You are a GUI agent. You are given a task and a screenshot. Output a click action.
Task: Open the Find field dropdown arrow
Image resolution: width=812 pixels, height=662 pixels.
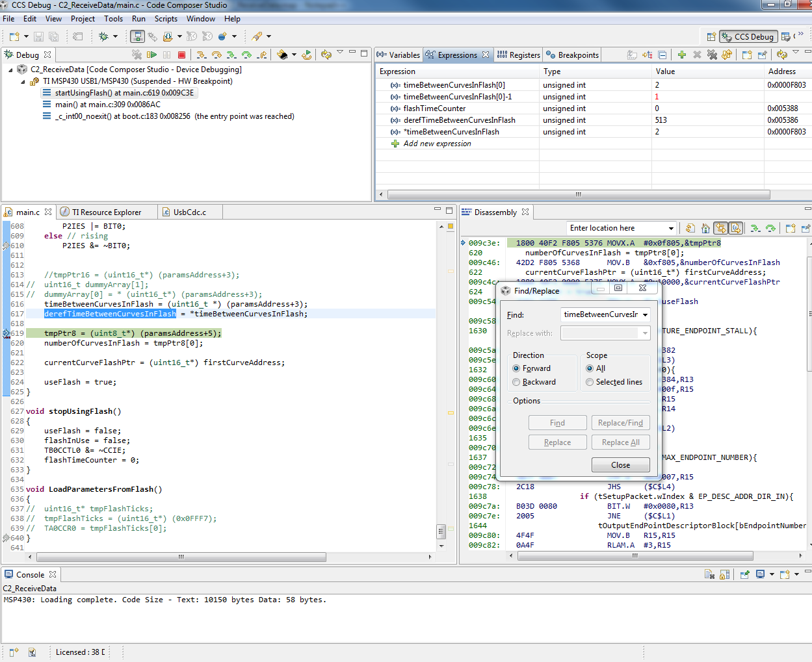click(x=645, y=315)
